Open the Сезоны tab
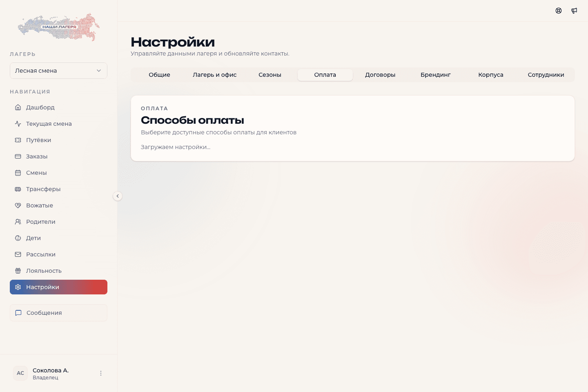 pos(270,75)
